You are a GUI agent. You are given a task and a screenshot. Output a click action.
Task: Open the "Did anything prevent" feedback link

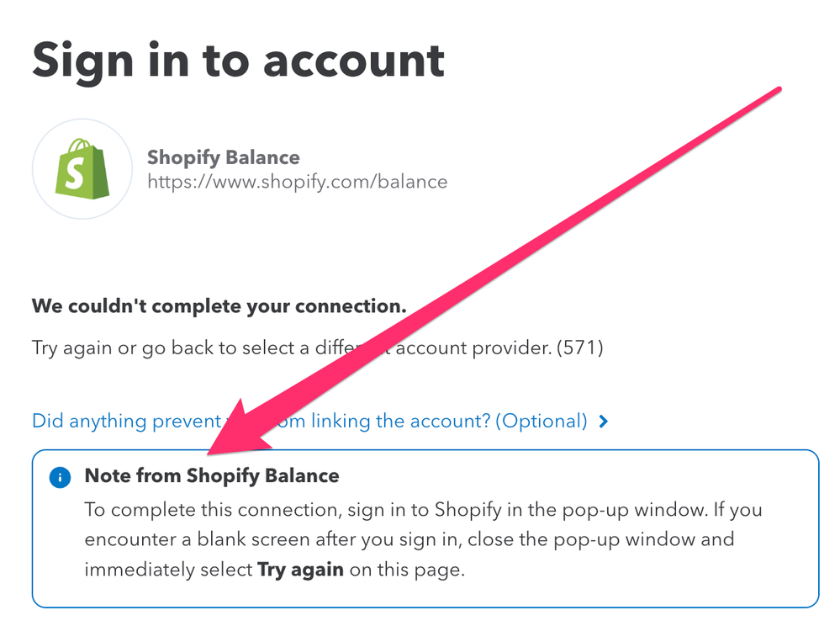pos(126,421)
